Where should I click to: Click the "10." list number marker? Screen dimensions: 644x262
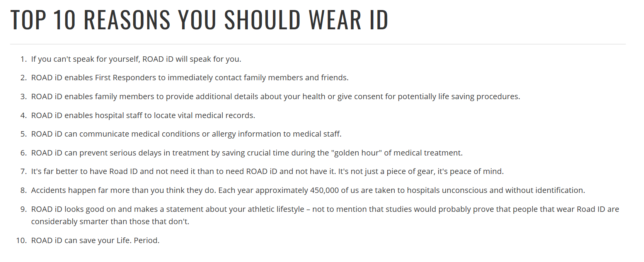click(x=21, y=240)
